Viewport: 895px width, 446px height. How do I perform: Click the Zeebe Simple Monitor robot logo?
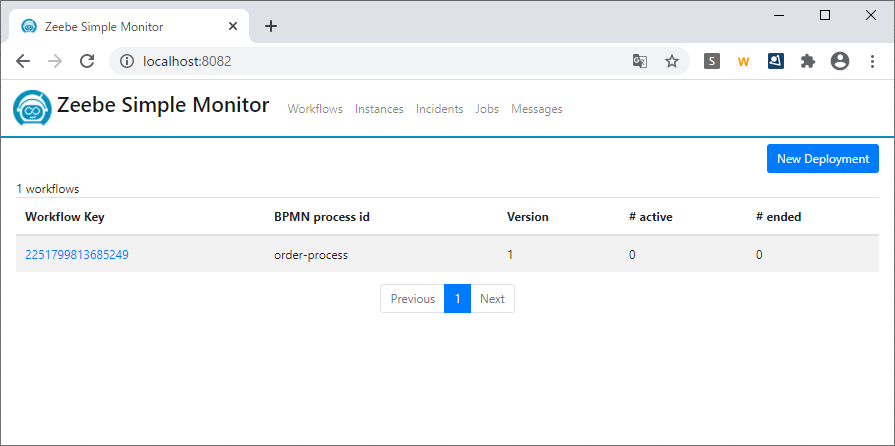click(33, 107)
